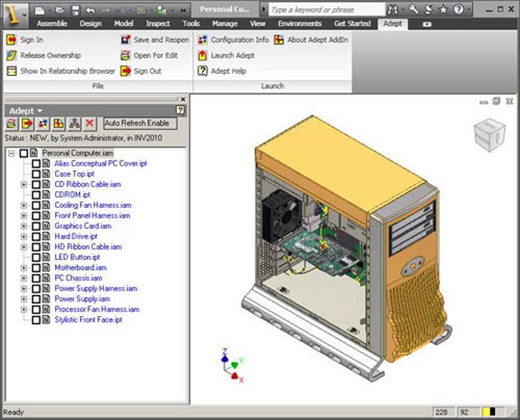Switch to the Inspect ribbon tab

point(158,23)
